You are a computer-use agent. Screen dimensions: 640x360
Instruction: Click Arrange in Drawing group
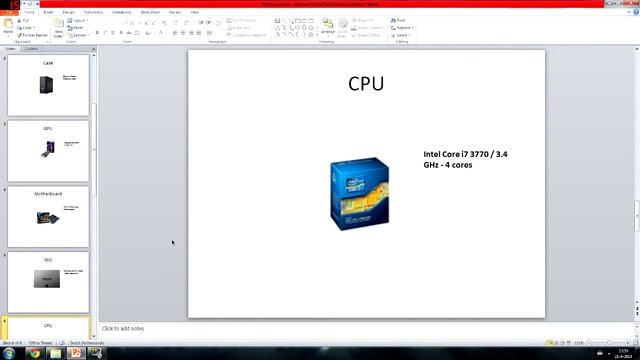[x=328, y=26]
